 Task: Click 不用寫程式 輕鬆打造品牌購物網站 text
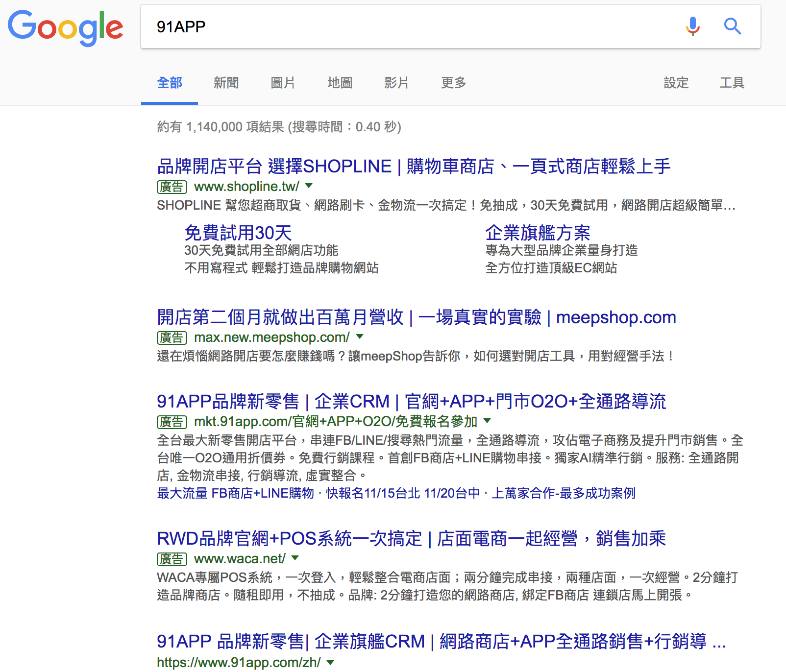point(281,268)
